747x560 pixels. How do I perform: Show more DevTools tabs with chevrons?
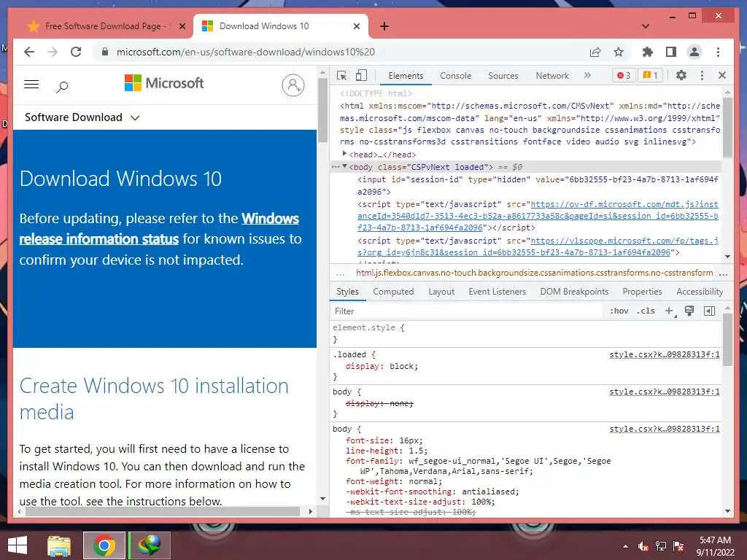587,75
